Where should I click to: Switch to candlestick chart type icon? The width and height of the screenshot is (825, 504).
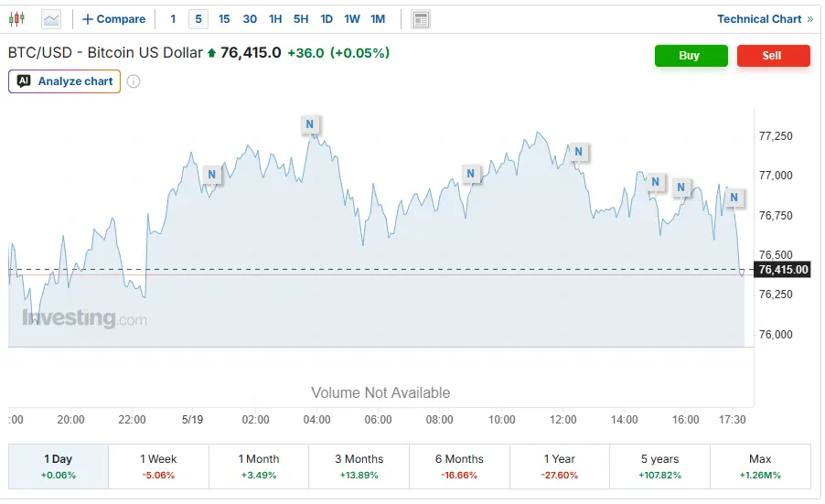click(x=16, y=19)
